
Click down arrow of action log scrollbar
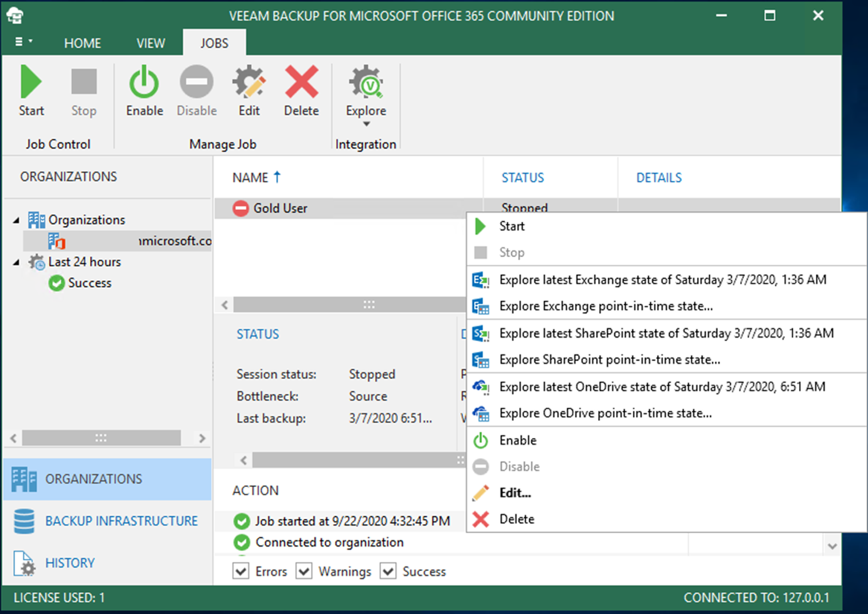tap(832, 546)
